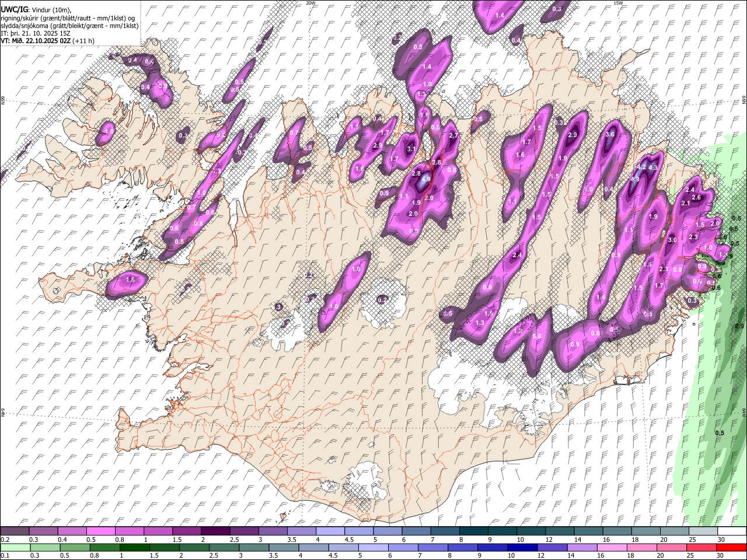Click the 2.7 value in north Iceland
The width and height of the screenshot is (747, 560).
(454, 135)
